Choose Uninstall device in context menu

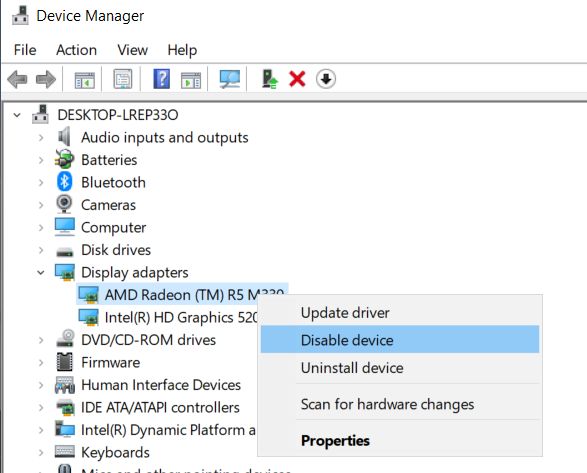tap(400, 368)
